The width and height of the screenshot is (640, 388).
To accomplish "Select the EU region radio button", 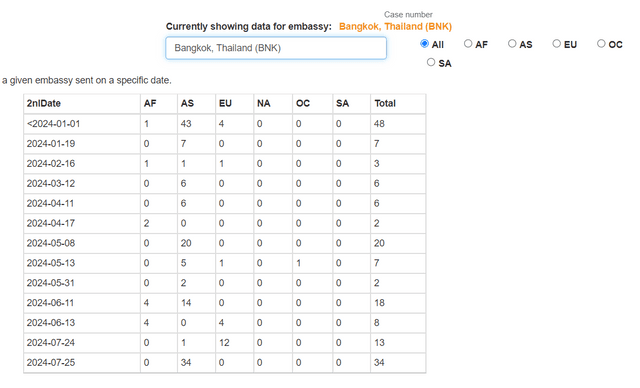I will (557, 43).
